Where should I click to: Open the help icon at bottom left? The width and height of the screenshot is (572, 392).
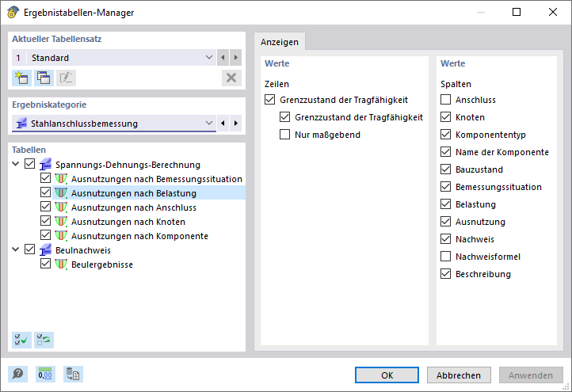click(x=18, y=375)
